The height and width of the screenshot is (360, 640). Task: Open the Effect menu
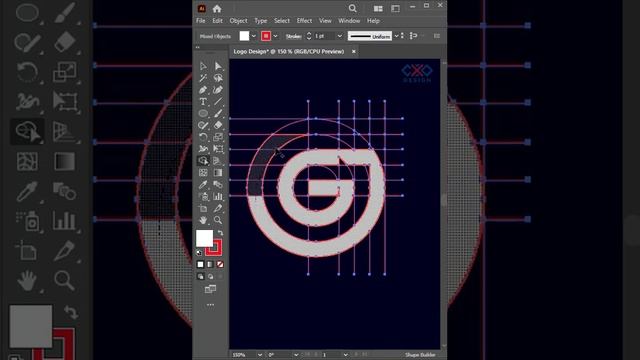click(x=304, y=21)
